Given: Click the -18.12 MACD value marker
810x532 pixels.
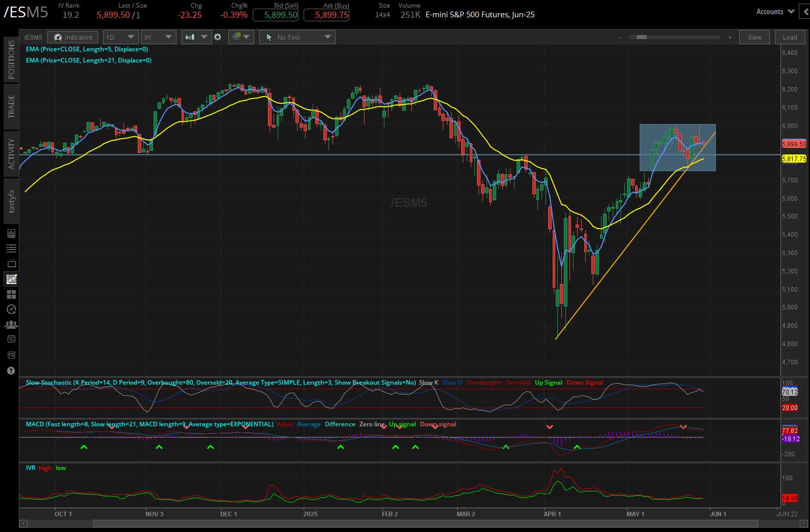Looking at the screenshot, I should coord(791,439).
